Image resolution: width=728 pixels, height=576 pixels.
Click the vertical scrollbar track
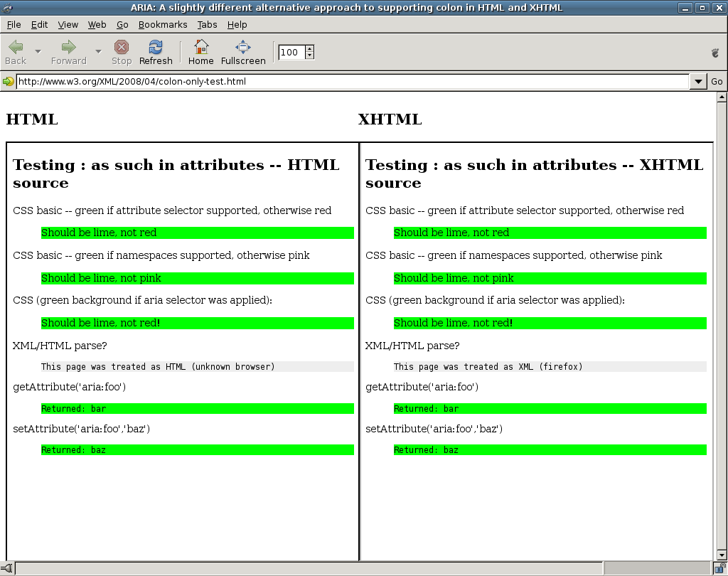click(x=722, y=326)
